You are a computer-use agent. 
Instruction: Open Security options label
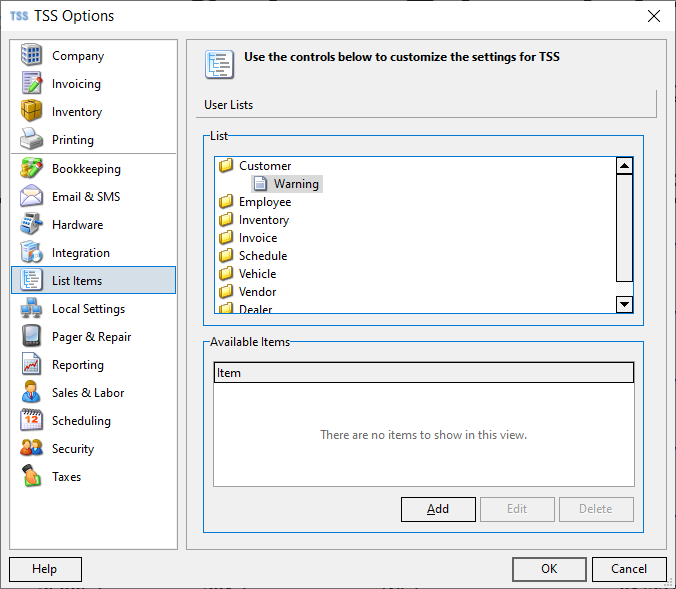coord(73,449)
